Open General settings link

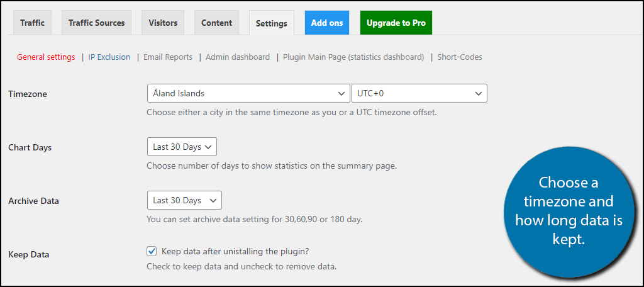click(x=46, y=57)
